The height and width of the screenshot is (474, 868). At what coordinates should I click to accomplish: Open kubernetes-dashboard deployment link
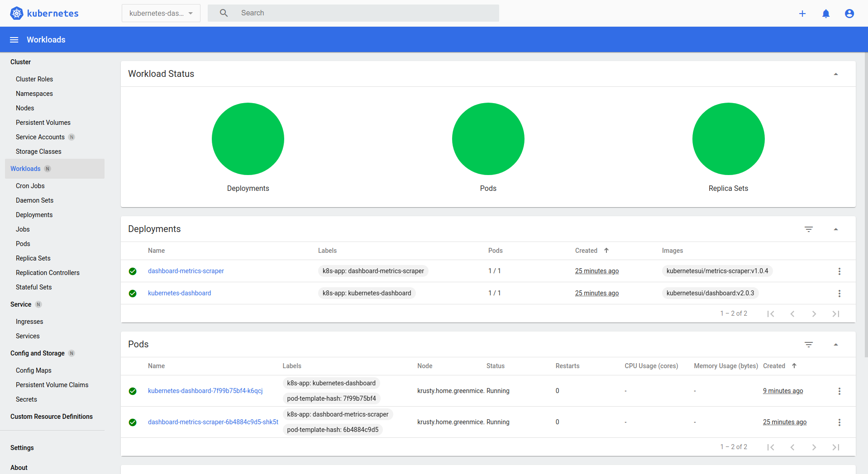coord(180,293)
